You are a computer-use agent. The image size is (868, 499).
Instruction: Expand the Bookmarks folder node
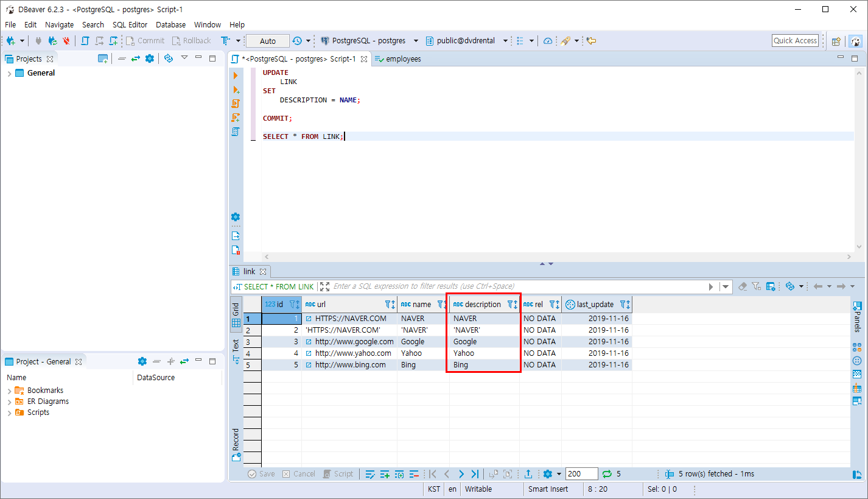pyautogui.click(x=9, y=391)
